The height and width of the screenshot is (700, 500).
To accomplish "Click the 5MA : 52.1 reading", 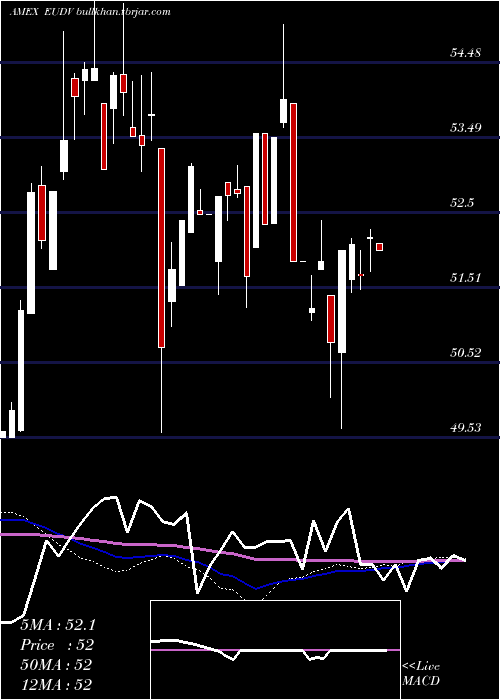I will (58, 625).
